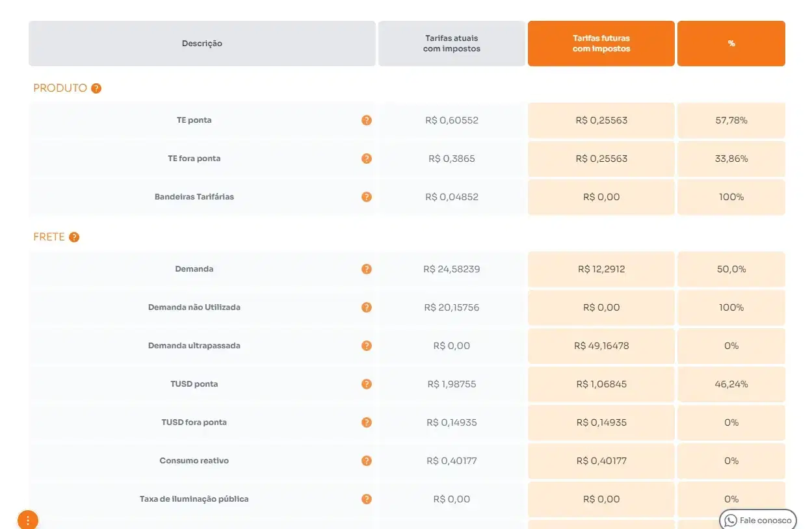Click the Bandeiras Tarifárias label
This screenshot has height=529, width=812.
(x=194, y=197)
